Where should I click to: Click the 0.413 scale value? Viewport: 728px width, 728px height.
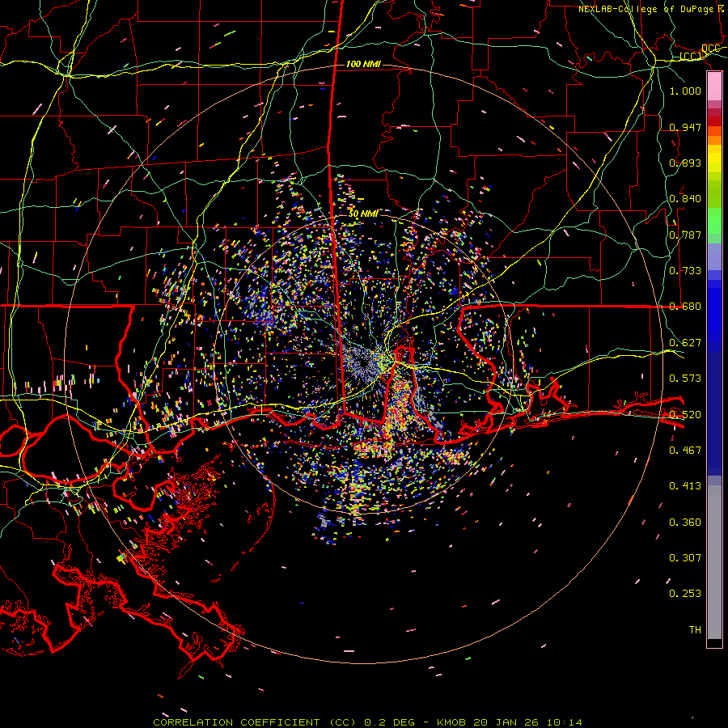[x=685, y=486]
